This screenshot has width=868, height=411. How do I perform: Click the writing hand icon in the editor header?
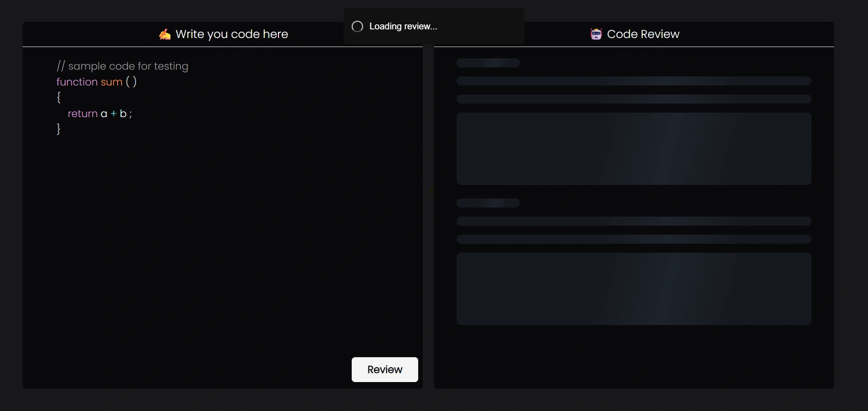pos(165,34)
